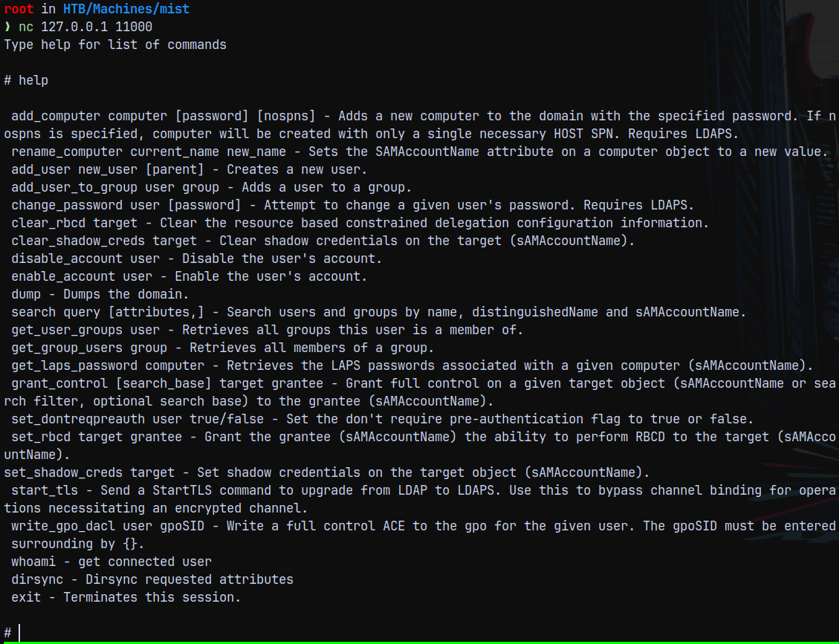Click the dirsync command line
839x644 pixels.
(152, 580)
